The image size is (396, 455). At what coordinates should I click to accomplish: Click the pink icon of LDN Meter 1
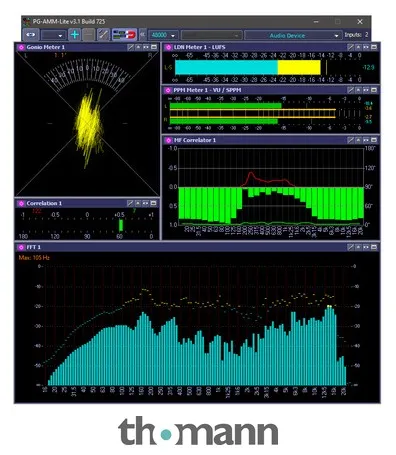[168, 47]
